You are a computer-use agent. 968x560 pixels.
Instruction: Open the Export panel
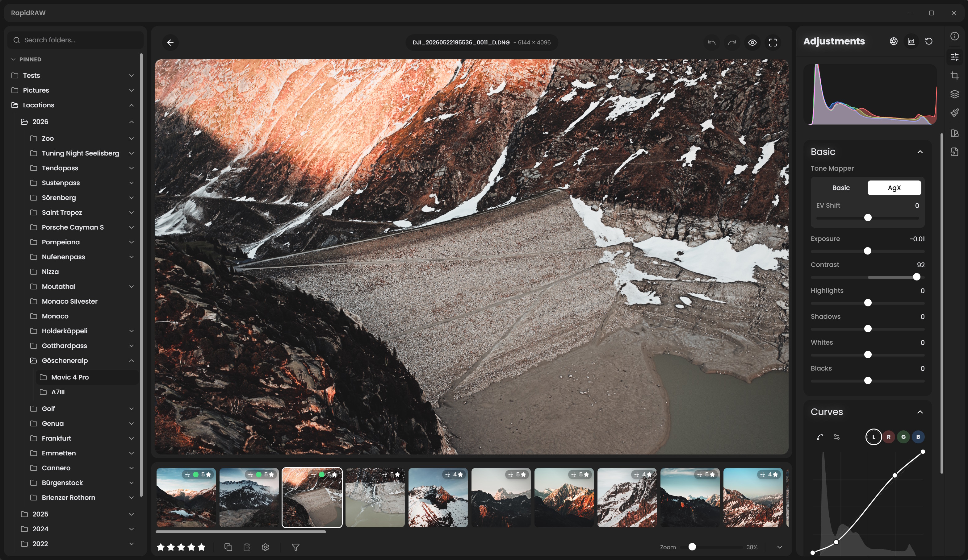[954, 151]
